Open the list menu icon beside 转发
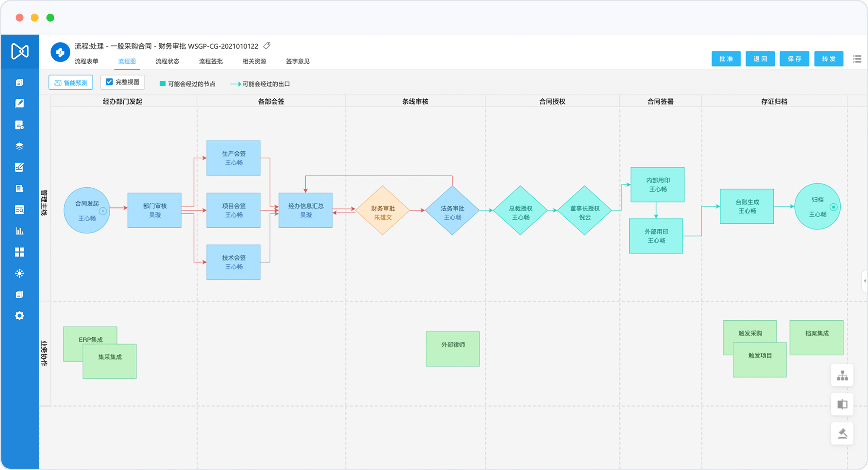 pos(857,59)
